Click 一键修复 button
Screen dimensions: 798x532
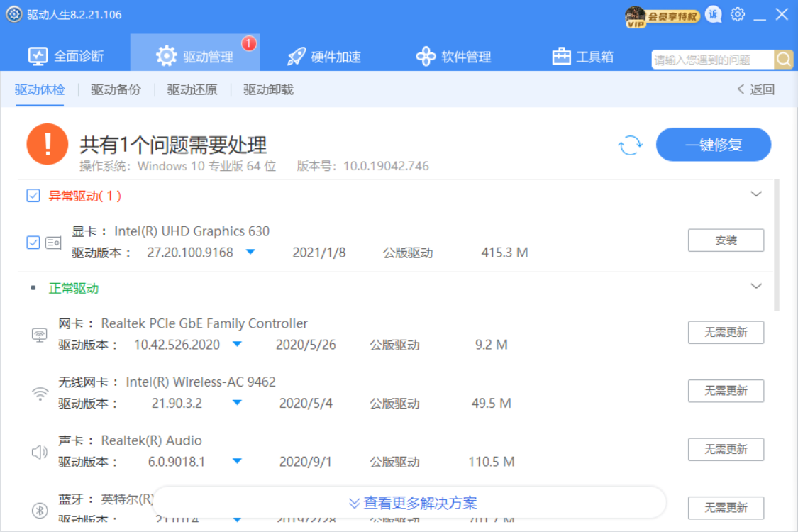(x=714, y=145)
